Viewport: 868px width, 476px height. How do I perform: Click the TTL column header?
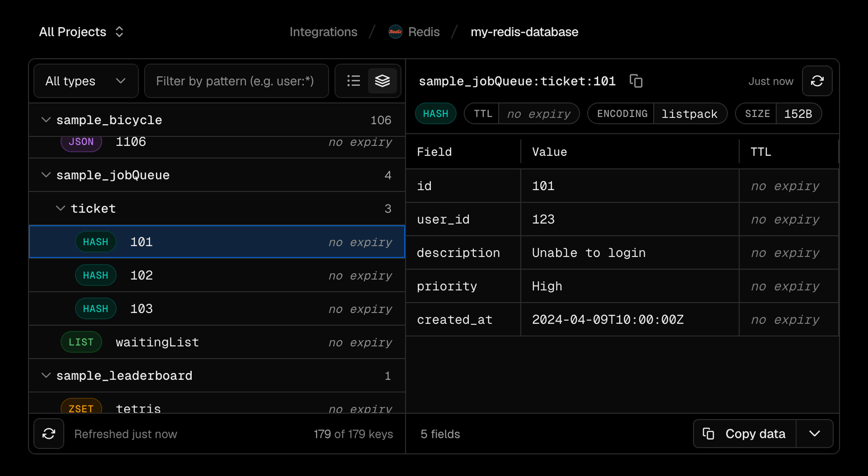point(789,152)
